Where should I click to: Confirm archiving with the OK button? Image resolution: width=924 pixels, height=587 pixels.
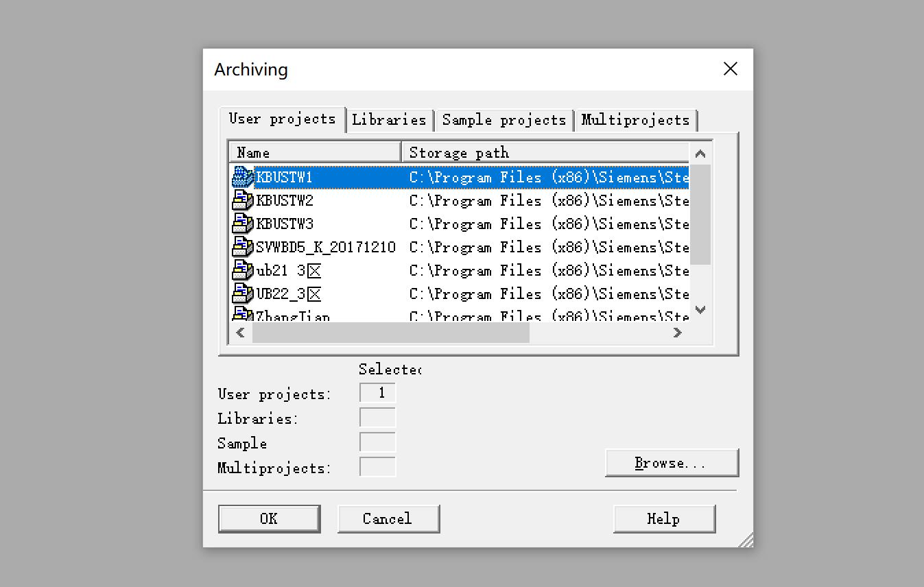[269, 518]
